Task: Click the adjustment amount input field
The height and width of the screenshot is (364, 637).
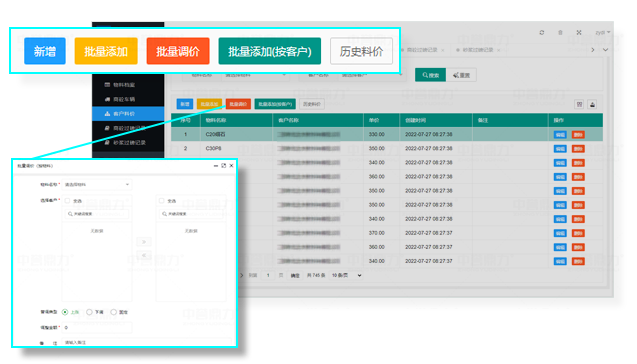Action: pyautogui.click(x=97, y=327)
